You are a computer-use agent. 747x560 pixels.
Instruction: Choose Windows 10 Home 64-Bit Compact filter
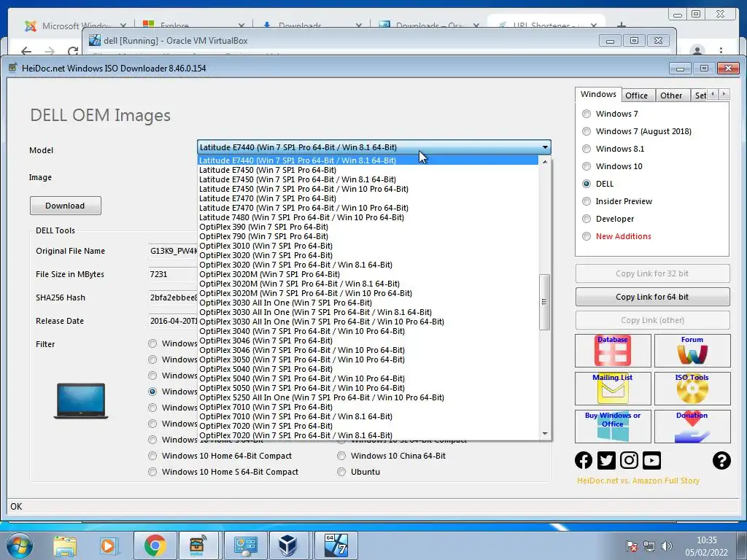(152, 456)
